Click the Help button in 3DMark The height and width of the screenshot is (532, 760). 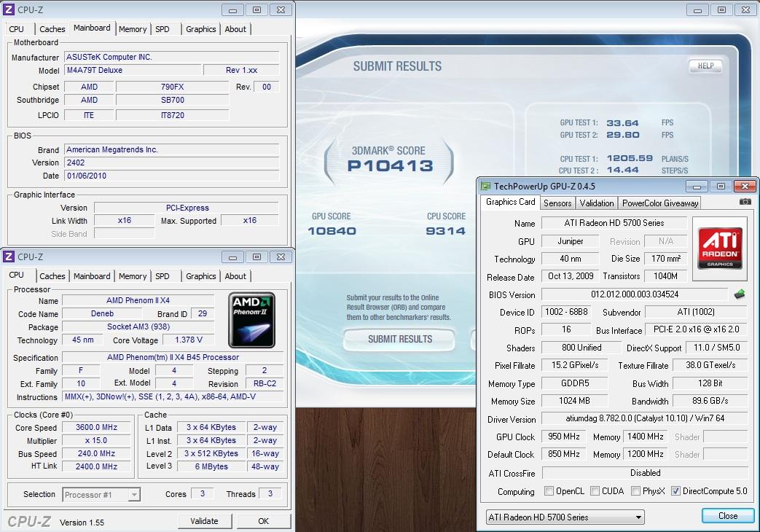(705, 66)
